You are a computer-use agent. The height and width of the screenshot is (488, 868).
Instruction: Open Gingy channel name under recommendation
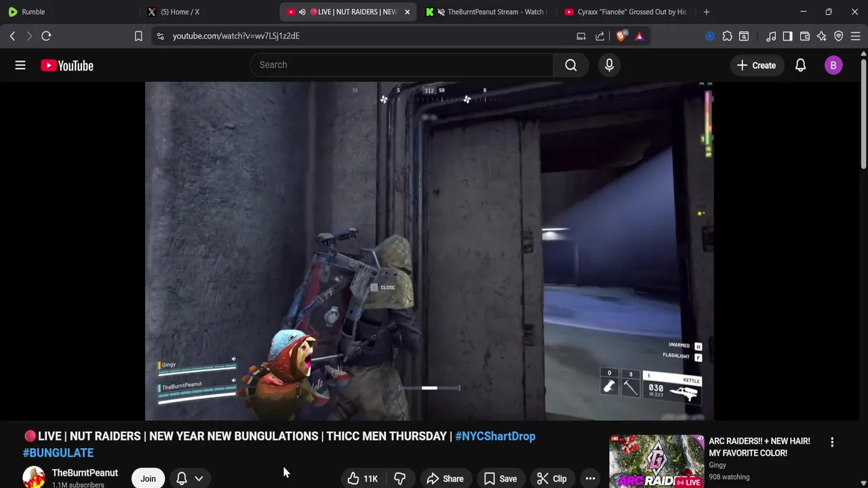pyautogui.click(x=717, y=465)
